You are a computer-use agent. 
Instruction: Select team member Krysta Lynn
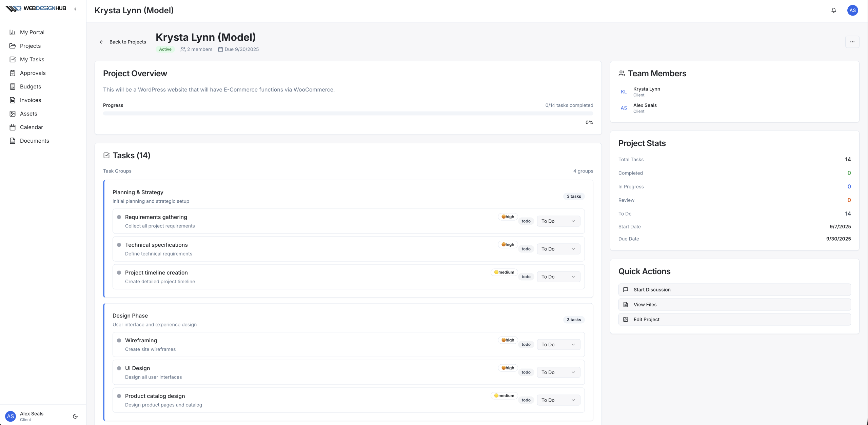point(646,89)
